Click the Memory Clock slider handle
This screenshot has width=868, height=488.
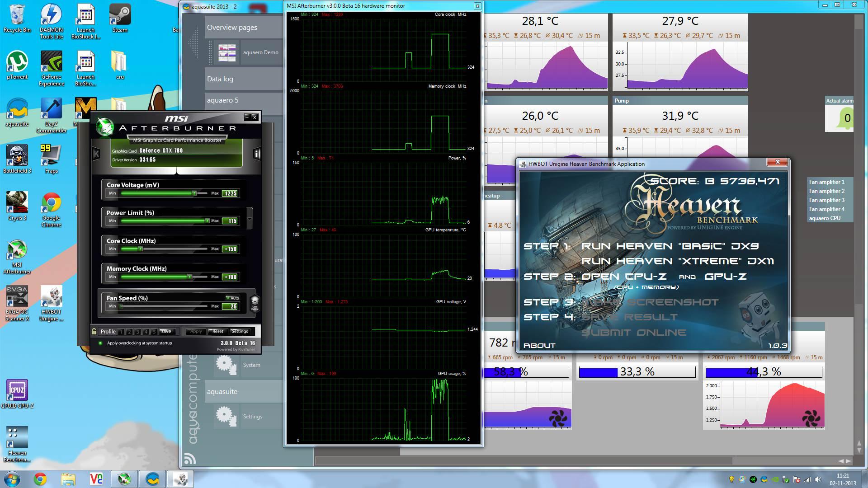(189, 277)
